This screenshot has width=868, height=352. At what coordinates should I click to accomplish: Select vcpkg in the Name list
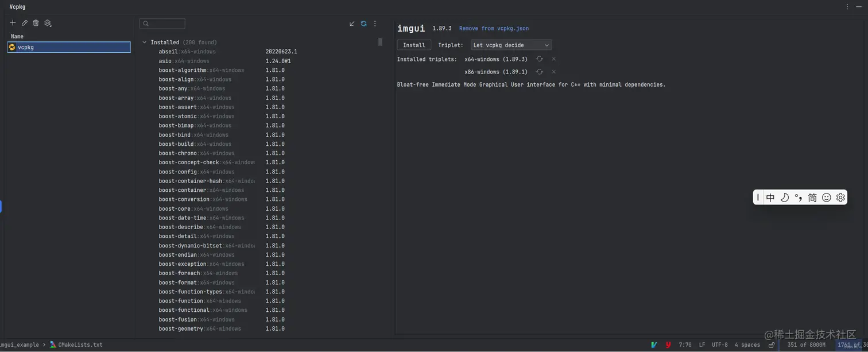pyautogui.click(x=69, y=47)
